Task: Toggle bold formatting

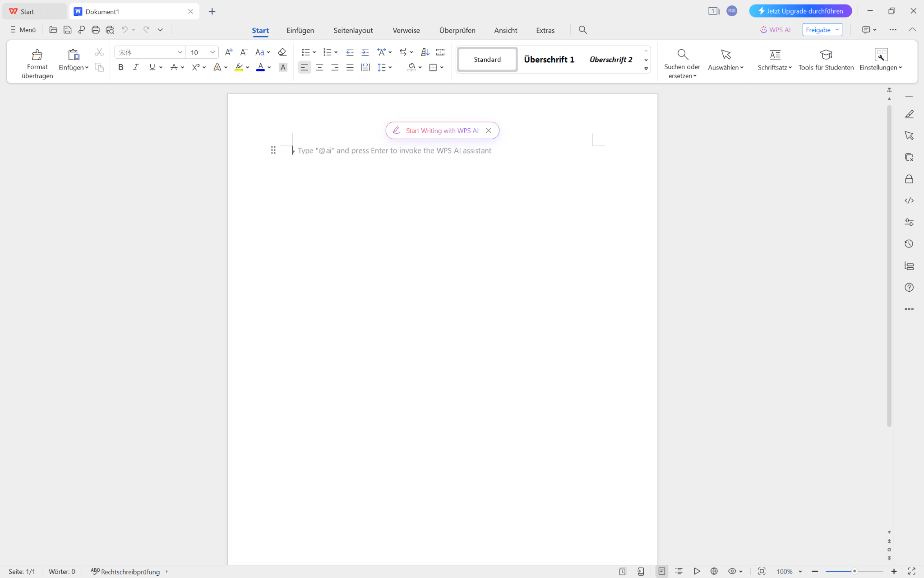Action: click(120, 67)
